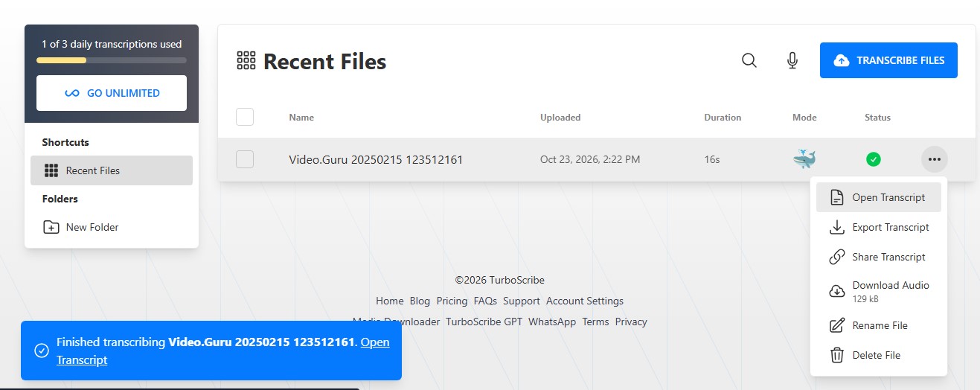This screenshot has width=980, height=390.
Task: Choose Rename File from menu
Action: tap(878, 325)
